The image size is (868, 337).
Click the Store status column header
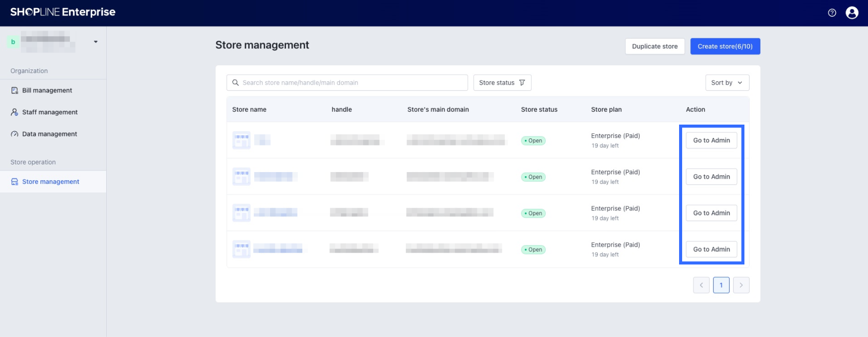tap(539, 110)
